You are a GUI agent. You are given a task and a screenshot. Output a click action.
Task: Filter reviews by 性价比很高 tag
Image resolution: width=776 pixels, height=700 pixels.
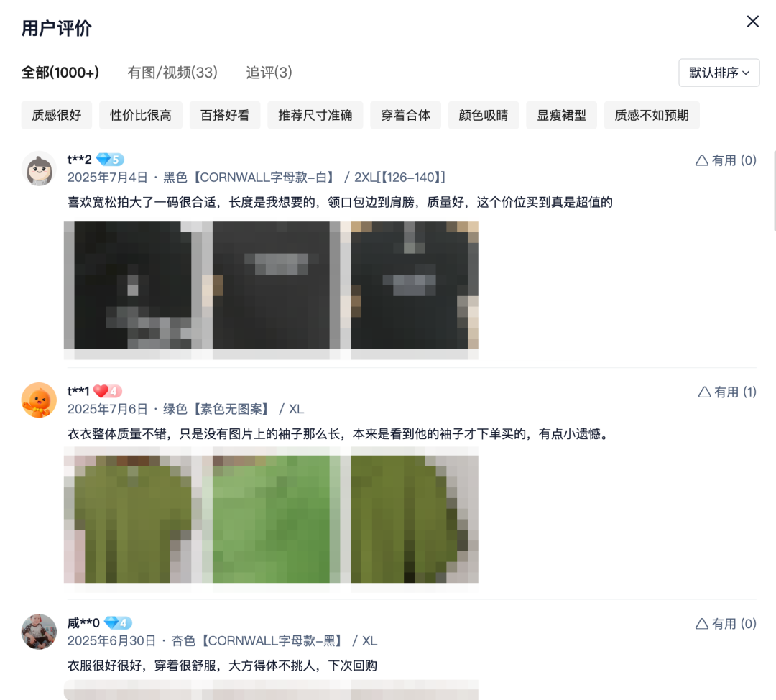tap(141, 115)
